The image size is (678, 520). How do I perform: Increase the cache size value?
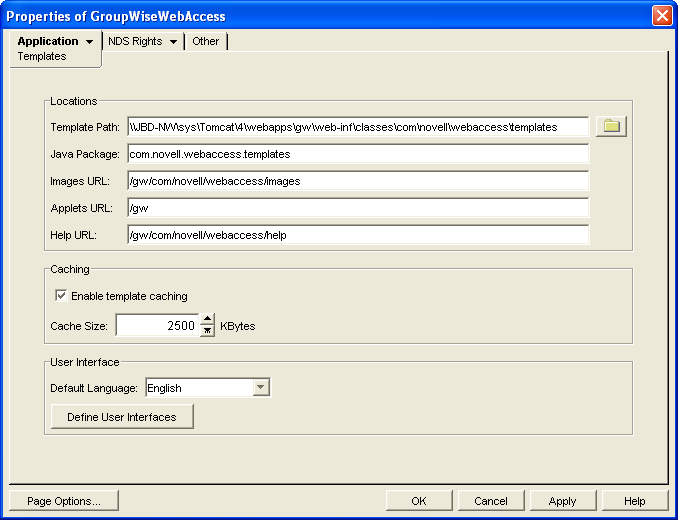[208, 319]
